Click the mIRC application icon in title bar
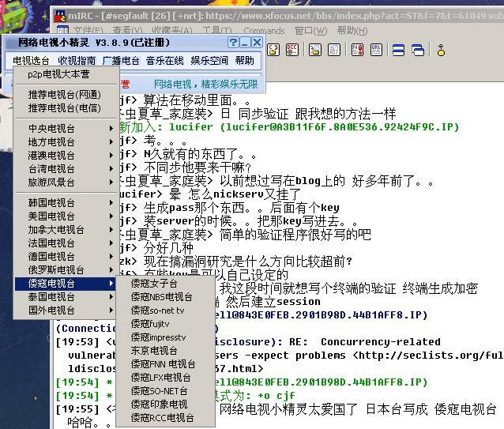 60,16
